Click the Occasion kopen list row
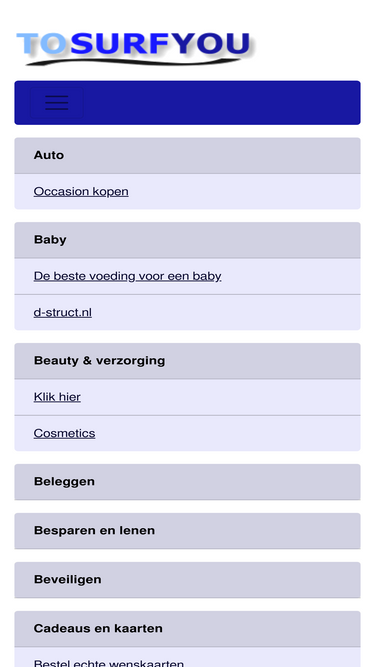Viewport: 375px width, 667px height. pos(188,191)
